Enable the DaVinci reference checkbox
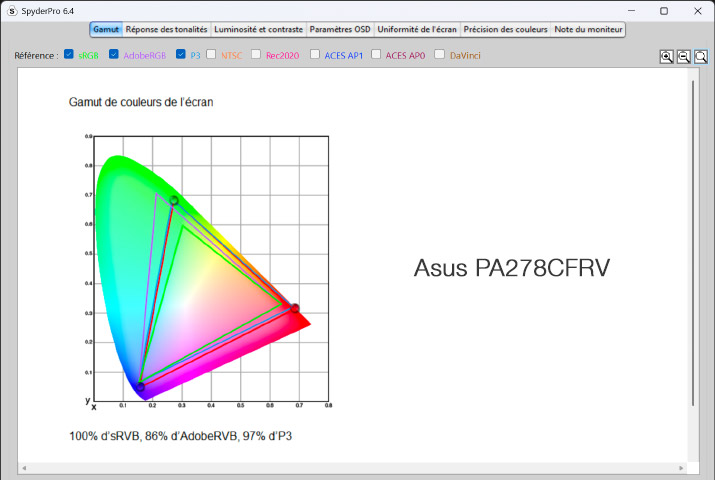 440,54
